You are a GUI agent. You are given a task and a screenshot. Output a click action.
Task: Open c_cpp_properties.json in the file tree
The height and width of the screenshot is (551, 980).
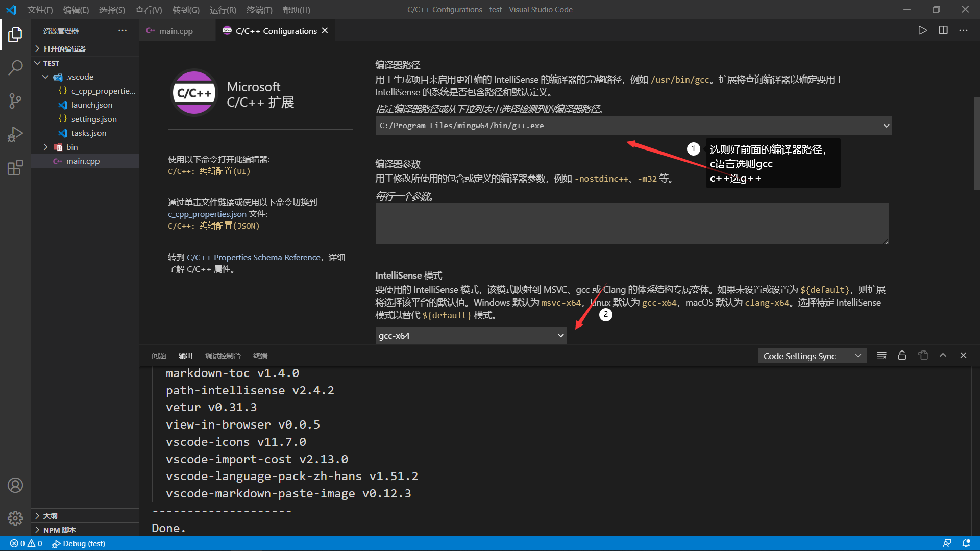coord(85,91)
